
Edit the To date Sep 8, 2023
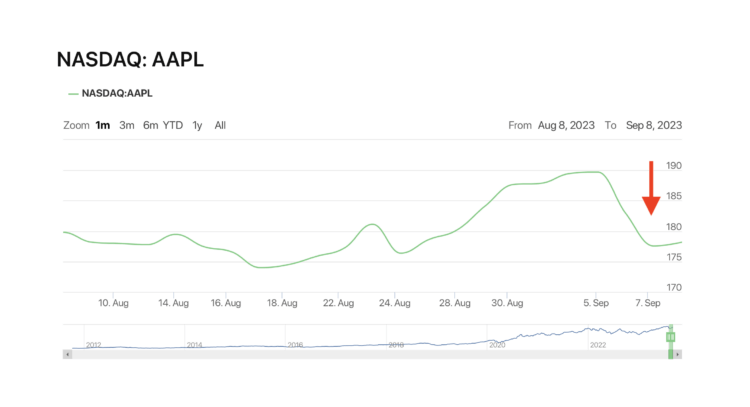point(654,125)
